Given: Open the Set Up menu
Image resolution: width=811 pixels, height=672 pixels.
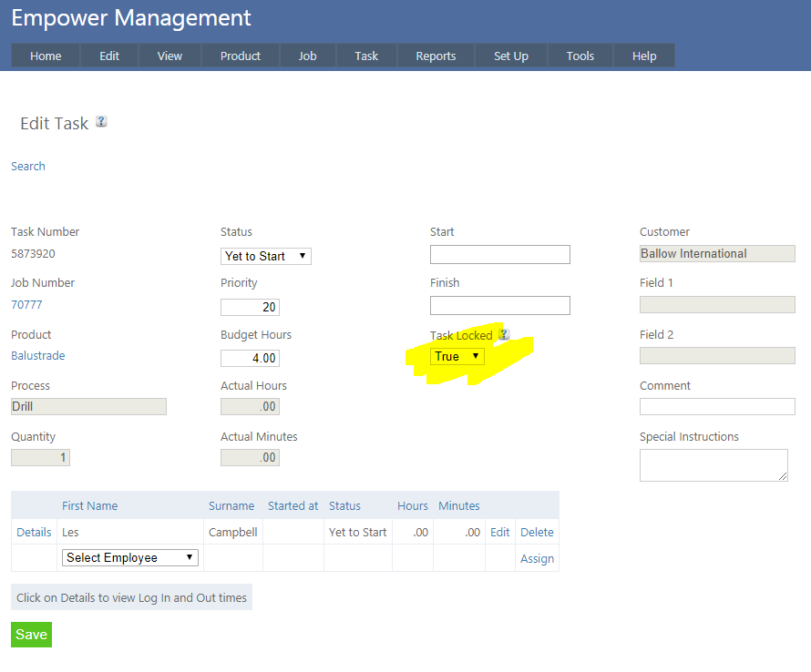Looking at the screenshot, I should 511,56.
